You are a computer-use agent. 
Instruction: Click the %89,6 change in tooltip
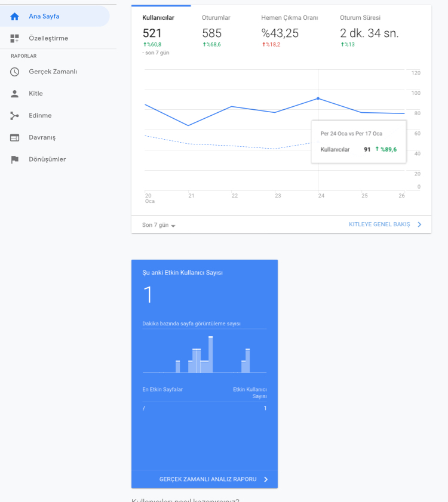(386, 149)
